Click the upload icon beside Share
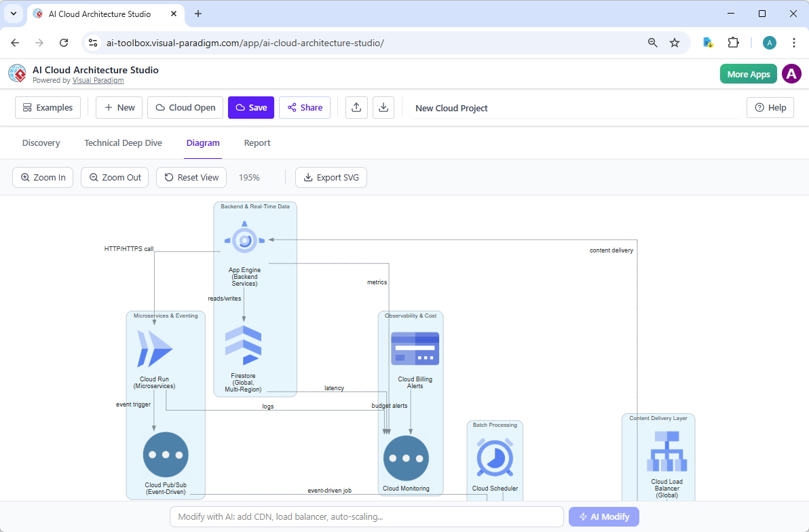 pos(356,107)
